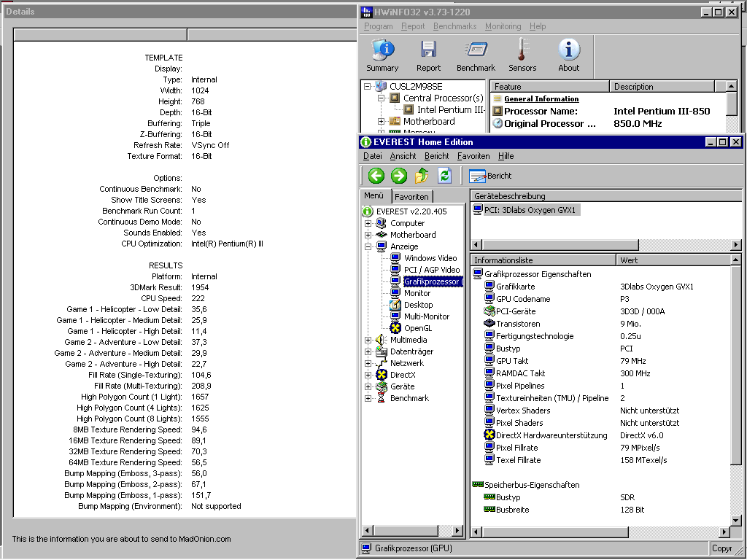Click Gerätebeschreibung pane right scroll arrow

click(735, 245)
